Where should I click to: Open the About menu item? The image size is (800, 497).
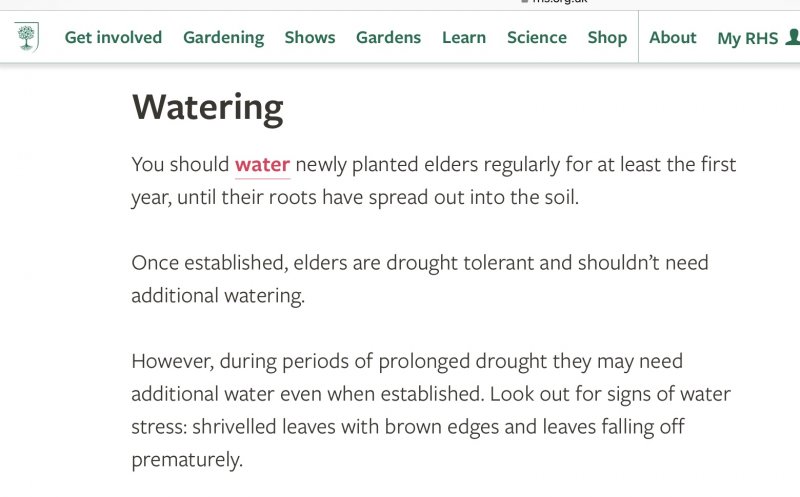(x=673, y=38)
